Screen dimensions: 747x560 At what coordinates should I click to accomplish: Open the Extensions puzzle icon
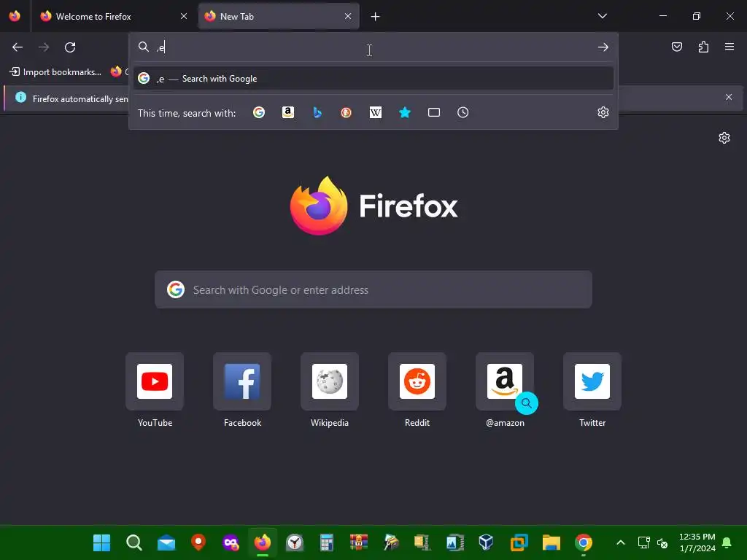tap(703, 47)
